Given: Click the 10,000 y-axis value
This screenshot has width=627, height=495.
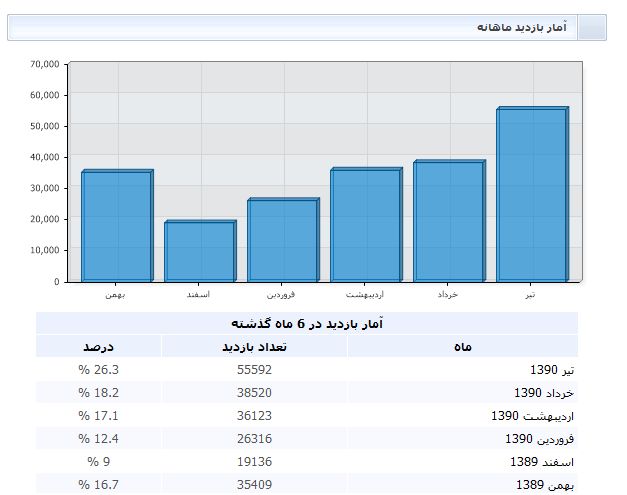Looking at the screenshot, I should pyautogui.click(x=44, y=250).
